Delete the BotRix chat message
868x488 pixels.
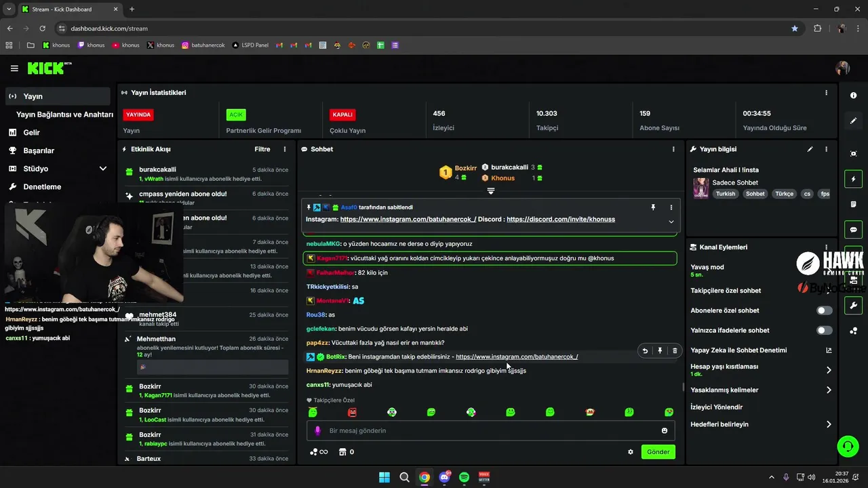(x=675, y=351)
